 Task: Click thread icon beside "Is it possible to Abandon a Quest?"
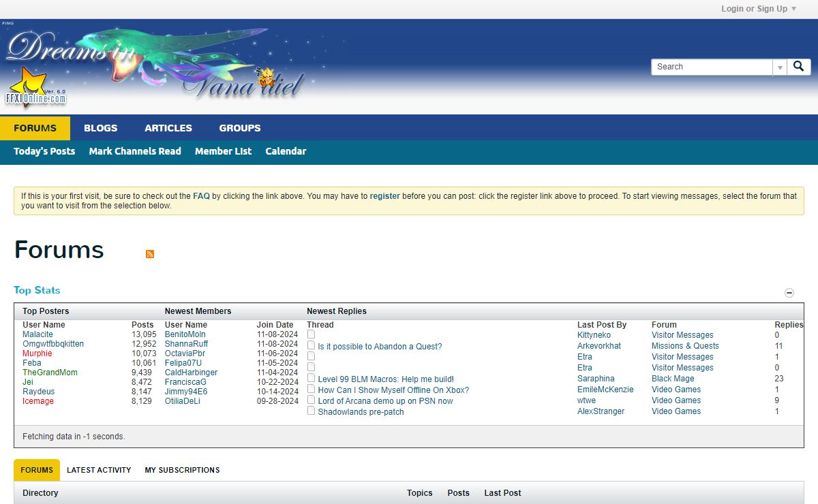[x=311, y=345]
